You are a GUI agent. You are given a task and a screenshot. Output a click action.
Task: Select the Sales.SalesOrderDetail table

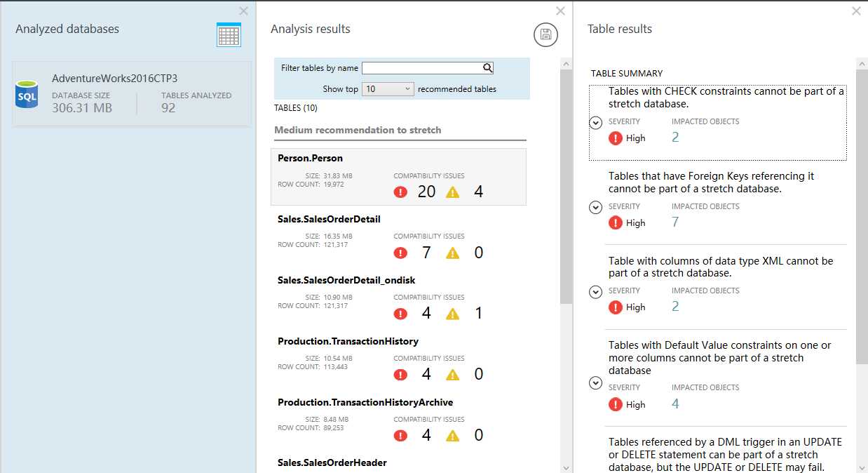(398, 237)
